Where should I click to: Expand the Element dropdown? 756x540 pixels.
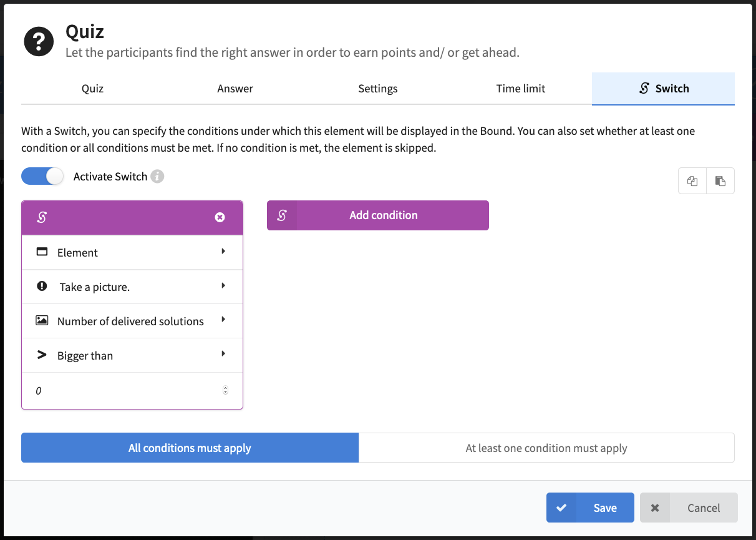coord(132,252)
